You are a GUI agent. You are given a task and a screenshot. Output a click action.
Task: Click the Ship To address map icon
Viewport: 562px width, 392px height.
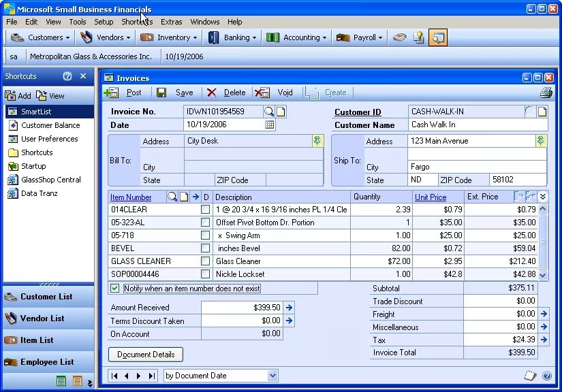click(x=541, y=141)
